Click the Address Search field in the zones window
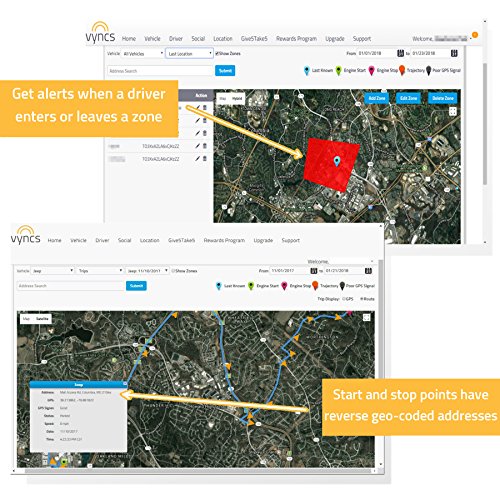Viewport: 500px width, 500px height. point(160,71)
